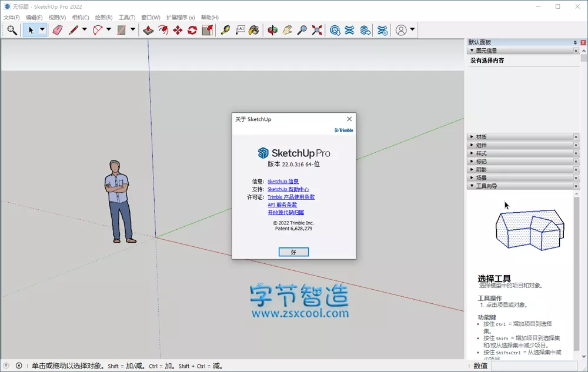Open the Trimble 产品使用条款 link
This screenshot has width=588, height=372.
(291, 197)
